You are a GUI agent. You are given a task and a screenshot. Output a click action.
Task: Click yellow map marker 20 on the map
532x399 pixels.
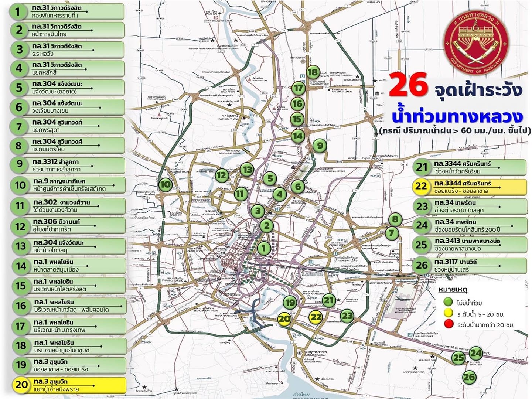284,319
